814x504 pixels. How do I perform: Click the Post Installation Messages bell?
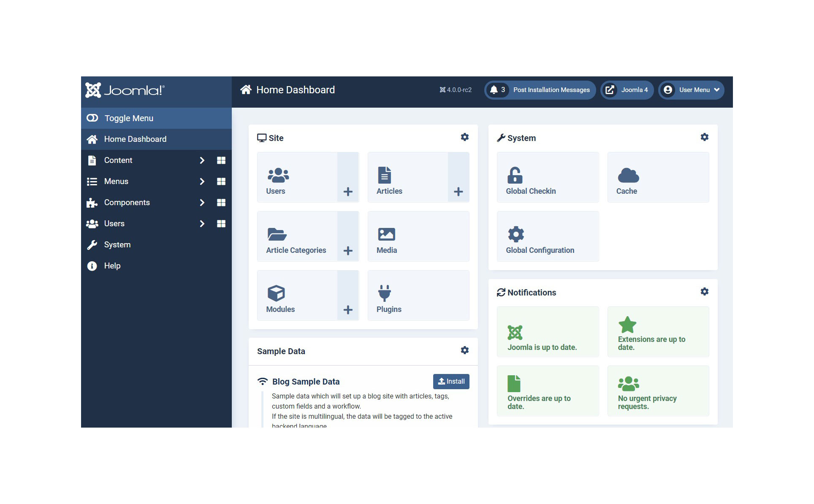tap(494, 90)
